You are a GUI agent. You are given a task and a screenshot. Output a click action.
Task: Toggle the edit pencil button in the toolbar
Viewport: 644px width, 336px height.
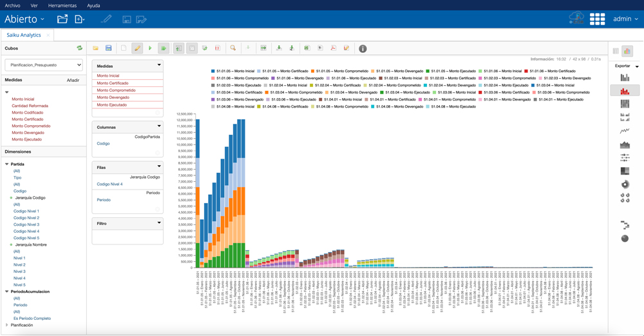click(x=137, y=48)
